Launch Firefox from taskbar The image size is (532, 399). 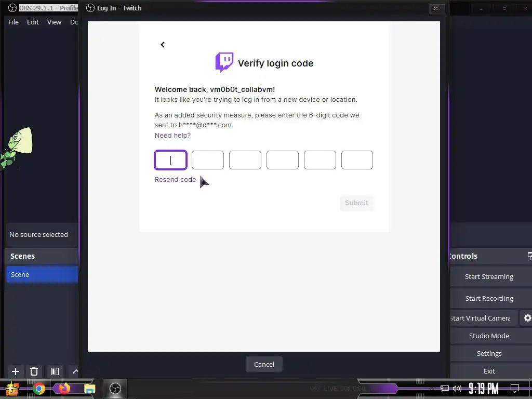point(64,388)
